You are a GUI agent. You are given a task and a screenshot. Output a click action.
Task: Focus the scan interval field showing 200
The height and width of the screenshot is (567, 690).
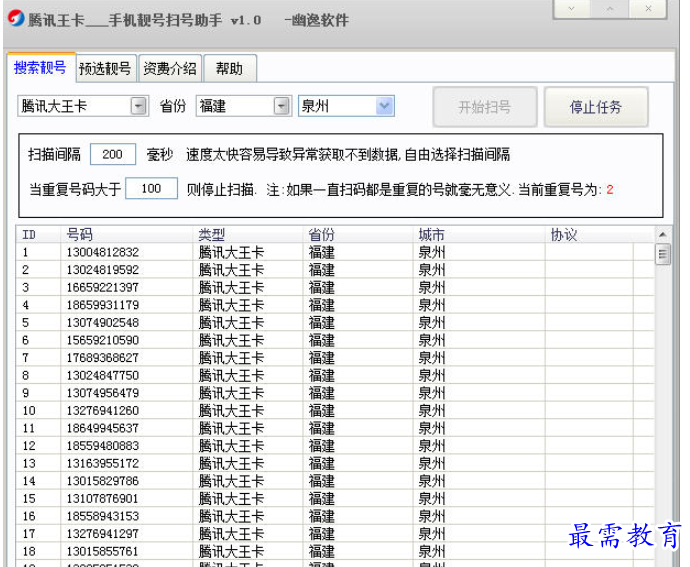pos(113,154)
